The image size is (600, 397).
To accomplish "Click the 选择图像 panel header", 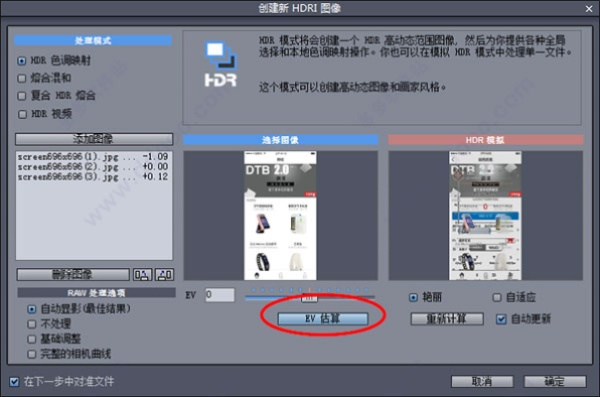I will (280, 140).
